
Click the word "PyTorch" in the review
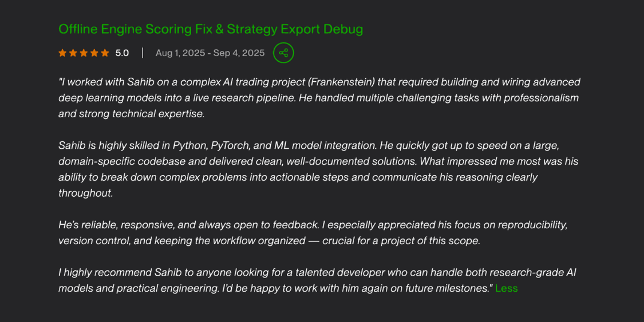click(230, 145)
